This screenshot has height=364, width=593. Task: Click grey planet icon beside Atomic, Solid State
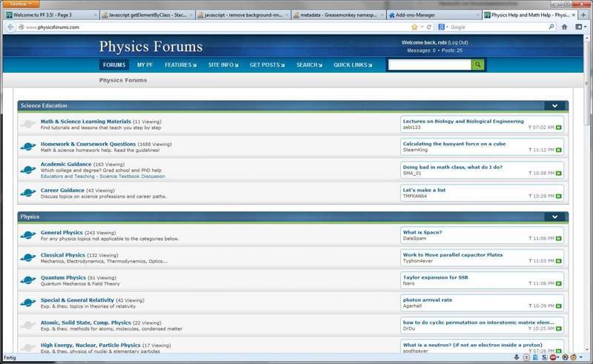coord(28,325)
